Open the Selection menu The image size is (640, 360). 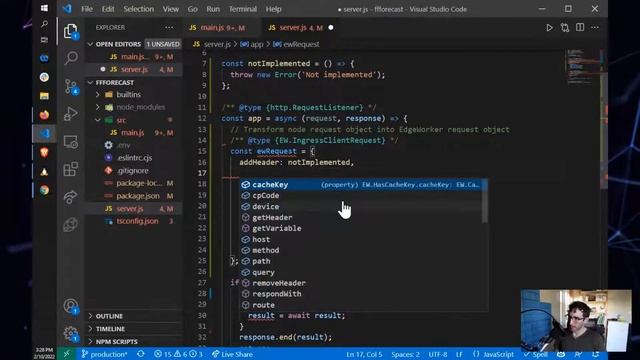(138, 9)
